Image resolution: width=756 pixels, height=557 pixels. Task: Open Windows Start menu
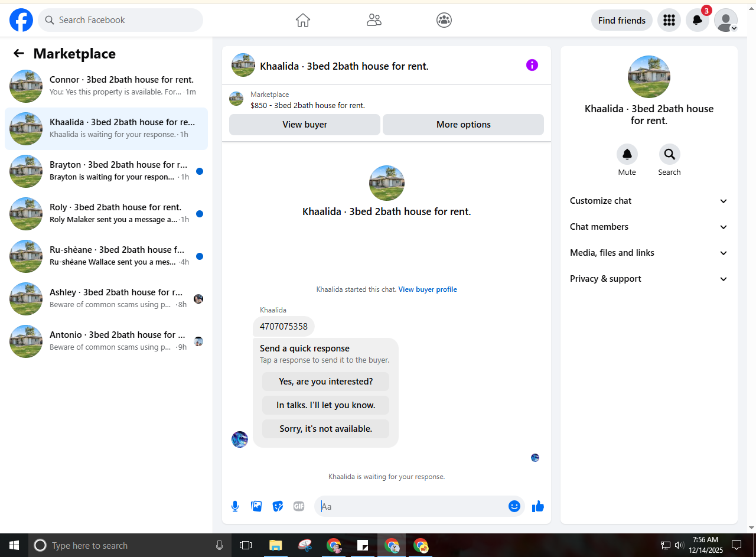[x=14, y=545]
